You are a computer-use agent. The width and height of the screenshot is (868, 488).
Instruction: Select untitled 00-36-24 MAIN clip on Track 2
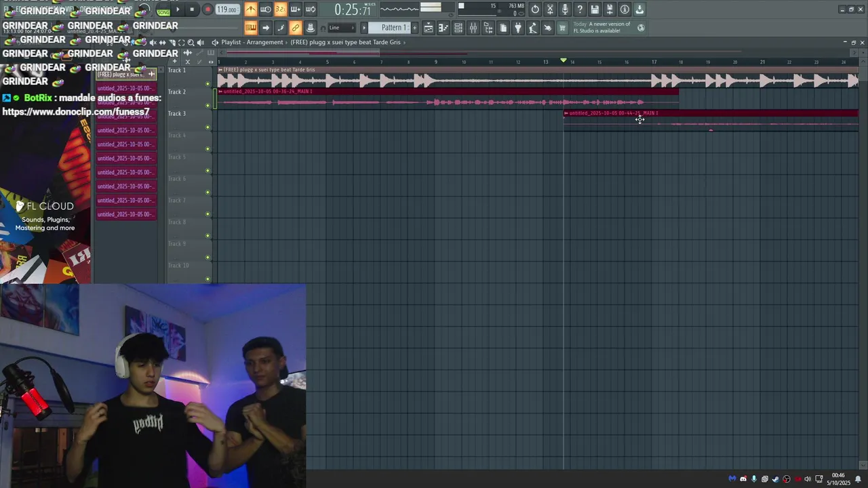tap(448, 99)
